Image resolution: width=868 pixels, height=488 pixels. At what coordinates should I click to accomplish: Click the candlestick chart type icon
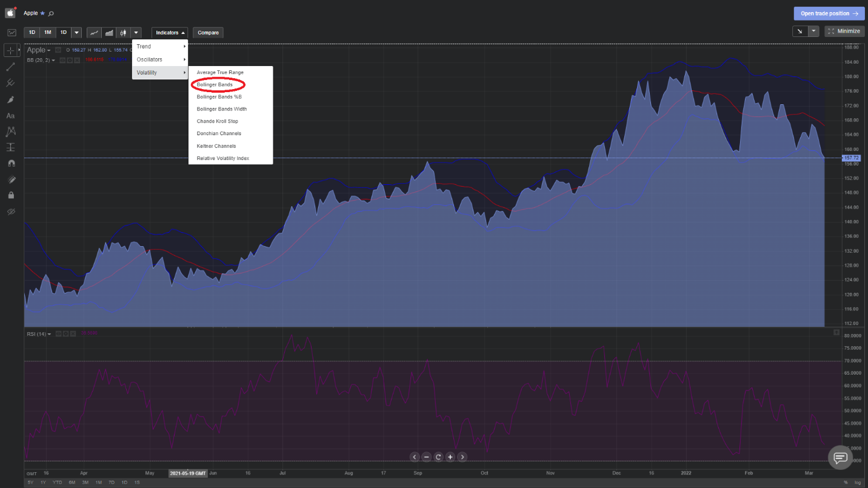124,33
